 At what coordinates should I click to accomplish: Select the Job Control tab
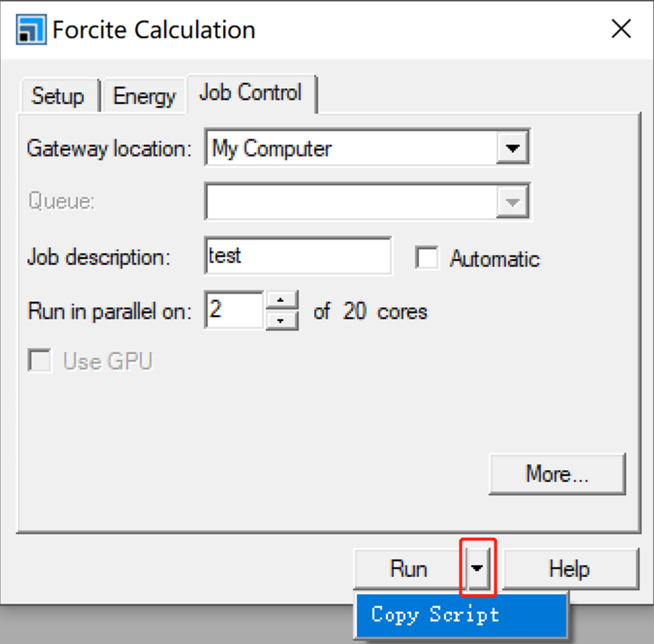point(251,93)
